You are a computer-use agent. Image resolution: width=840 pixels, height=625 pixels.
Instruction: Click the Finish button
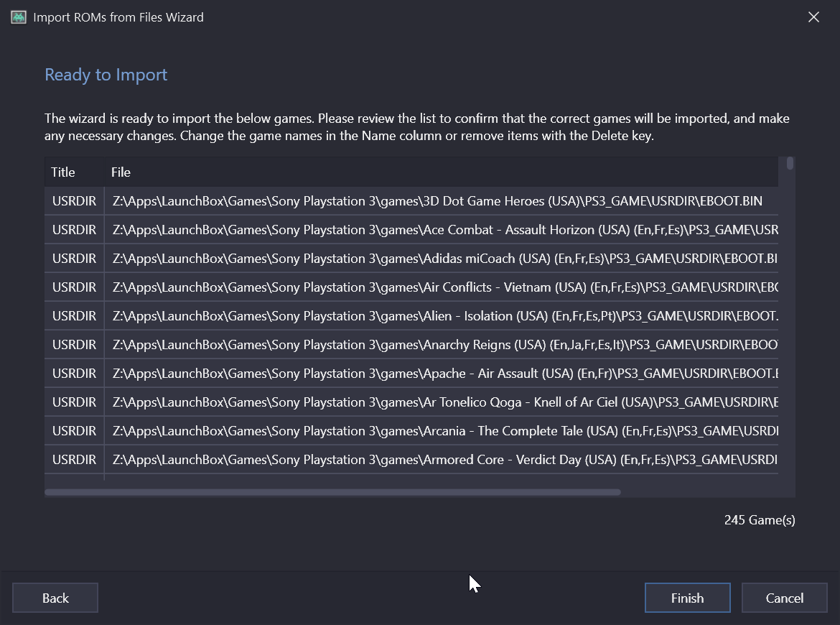click(687, 598)
